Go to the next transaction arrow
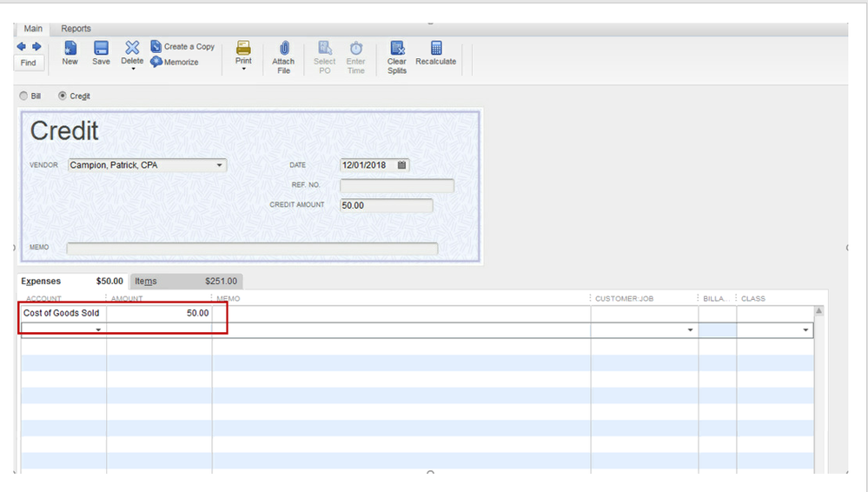This screenshot has height=492, width=868. tap(36, 47)
